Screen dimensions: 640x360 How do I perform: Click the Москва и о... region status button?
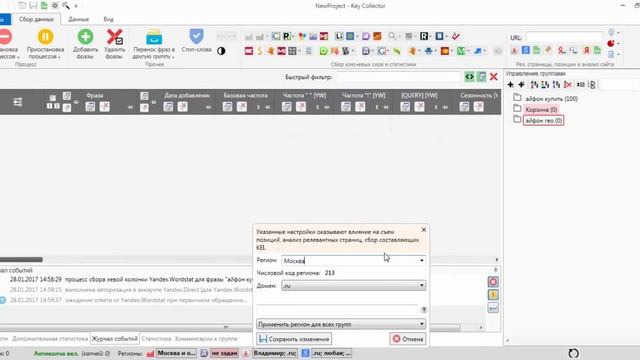(x=177, y=353)
